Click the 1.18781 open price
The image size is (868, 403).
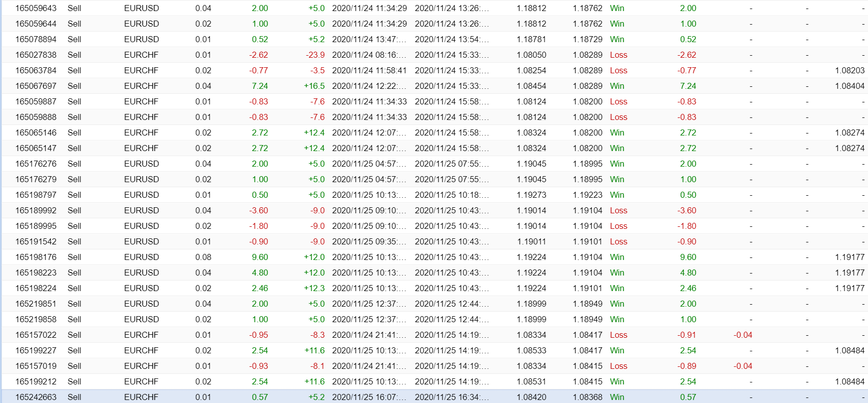532,39
